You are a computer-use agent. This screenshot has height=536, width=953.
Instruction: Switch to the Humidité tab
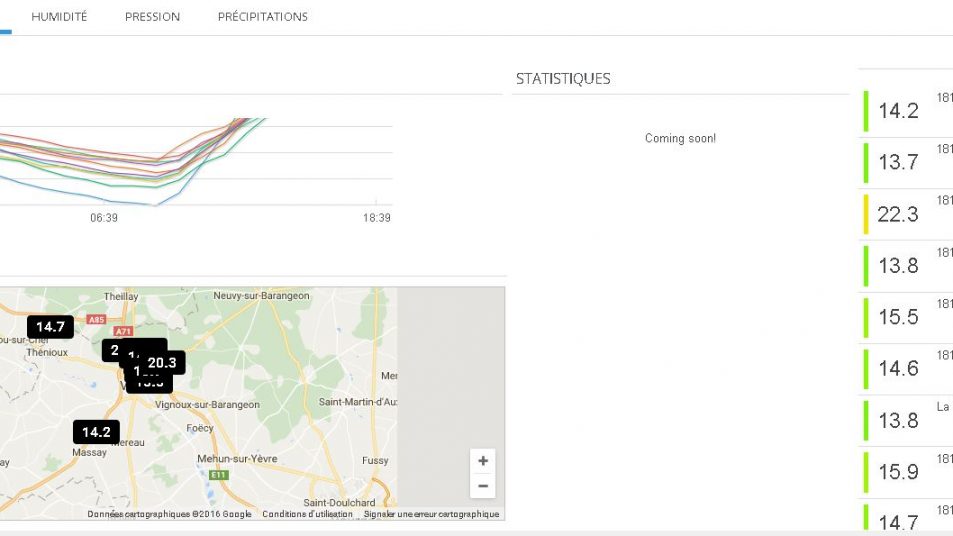pyautogui.click(x=59, y=17)
